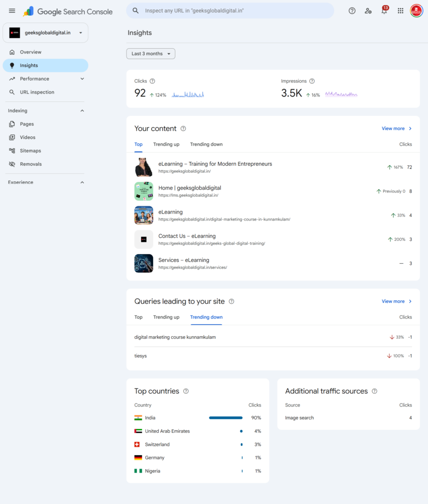
Task: Click the India clicks progress bar
Action: tap(226, 418)
